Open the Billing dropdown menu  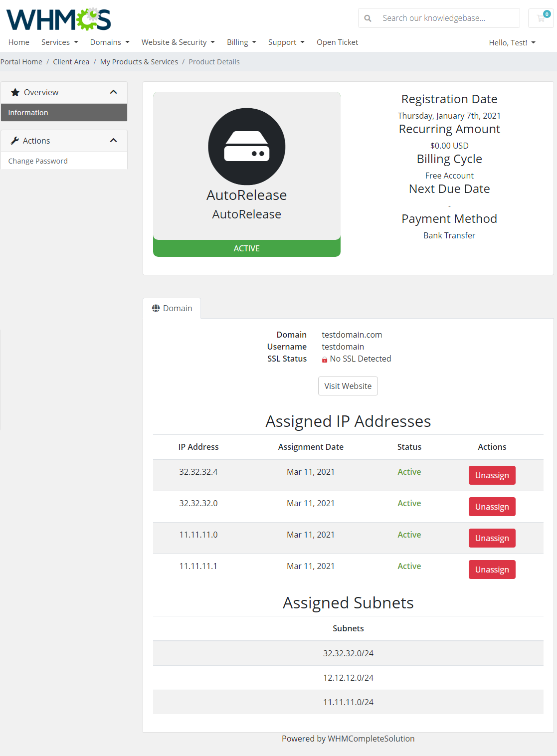(241, 42)
